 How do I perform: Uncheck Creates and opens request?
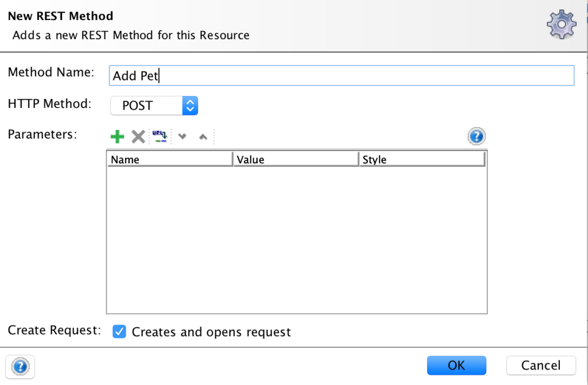point(119,332)
